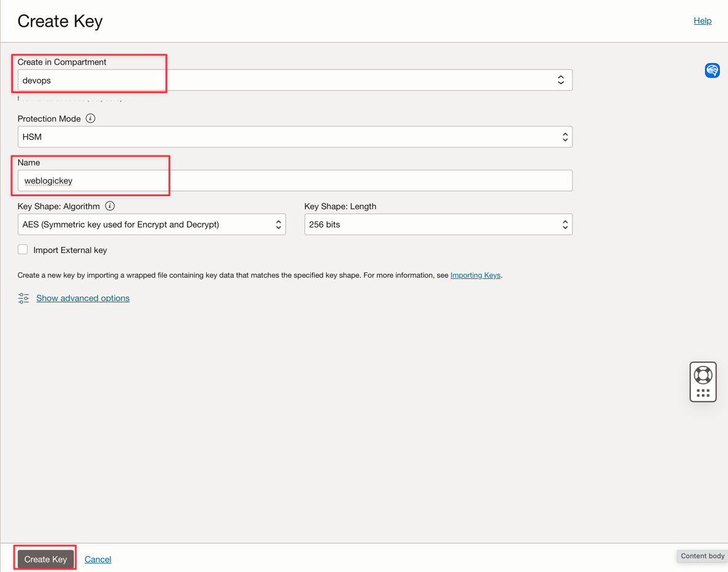Expand the Protection Mode HSM dropdown

(x=295, y=137)
